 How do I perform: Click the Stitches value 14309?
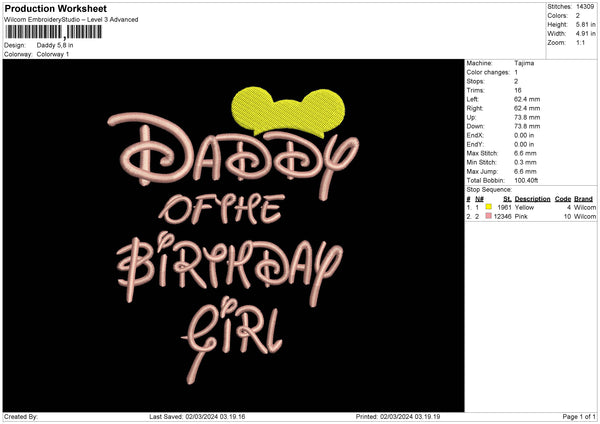[585, 7]
